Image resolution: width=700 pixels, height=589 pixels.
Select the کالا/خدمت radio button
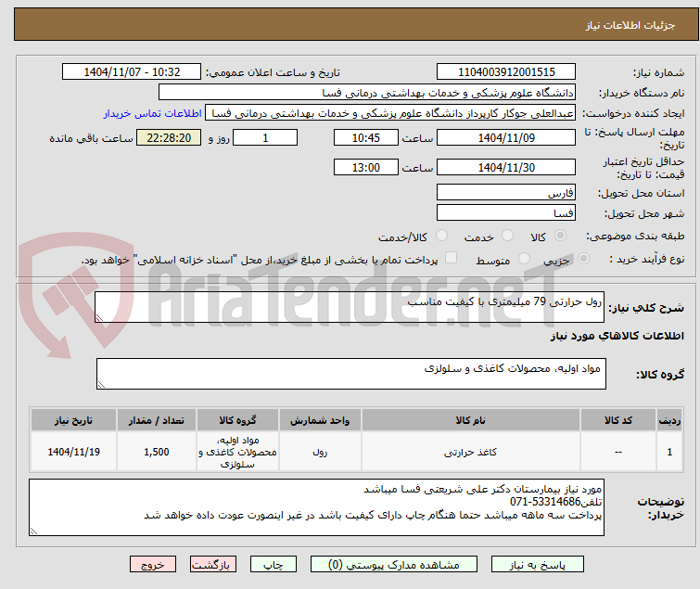click(441, 236)
